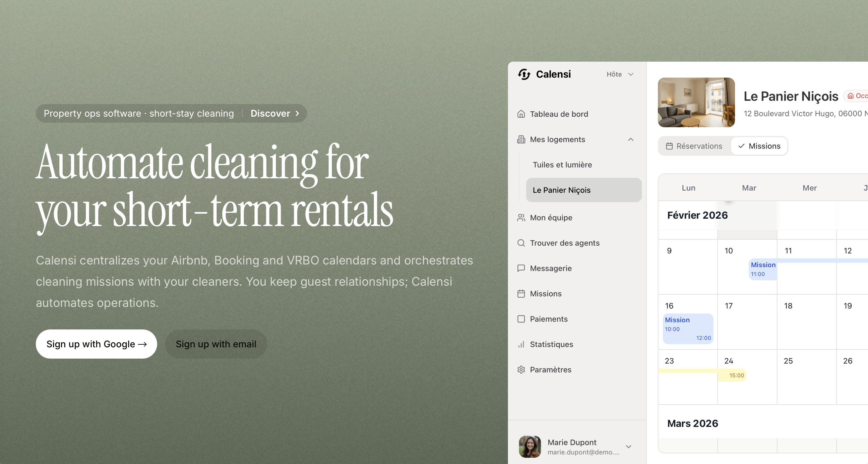Click the Mes logements building icon
The height and width of the screenshot is (464, 868).
tap(521, 140)
